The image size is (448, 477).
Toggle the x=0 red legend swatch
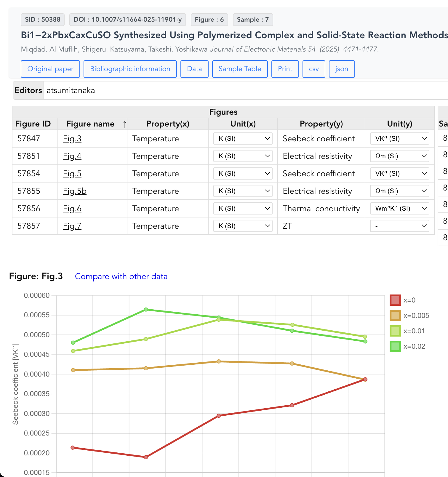point(395,300)
